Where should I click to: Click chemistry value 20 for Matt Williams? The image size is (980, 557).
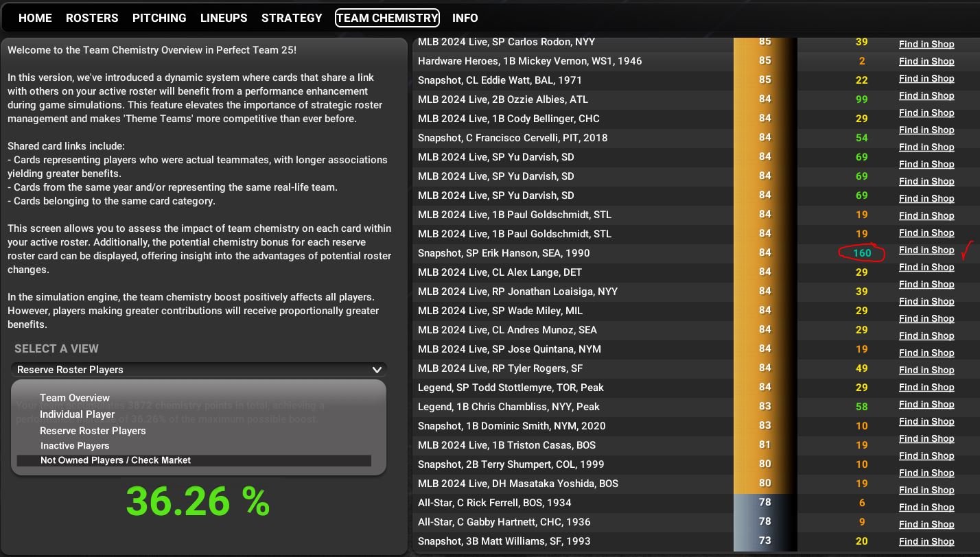pyautogui.click(x=862, y=541)
